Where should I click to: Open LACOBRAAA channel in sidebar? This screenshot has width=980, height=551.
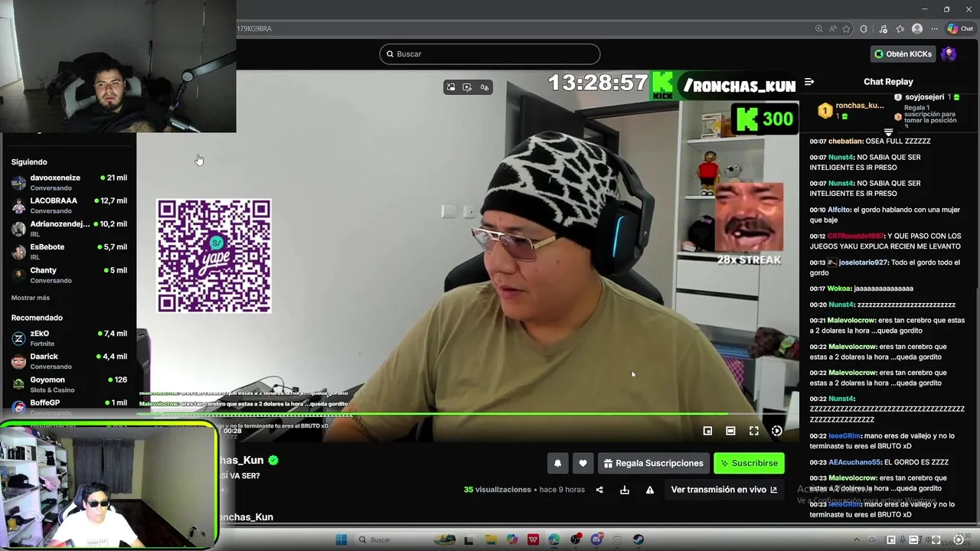click(x=69, y=205)
